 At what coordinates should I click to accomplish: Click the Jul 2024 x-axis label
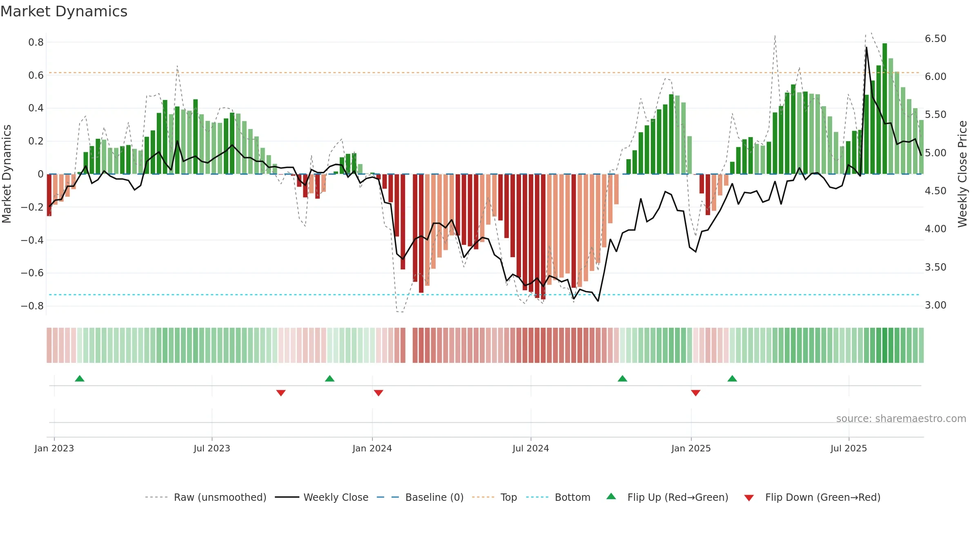[531, 449]
